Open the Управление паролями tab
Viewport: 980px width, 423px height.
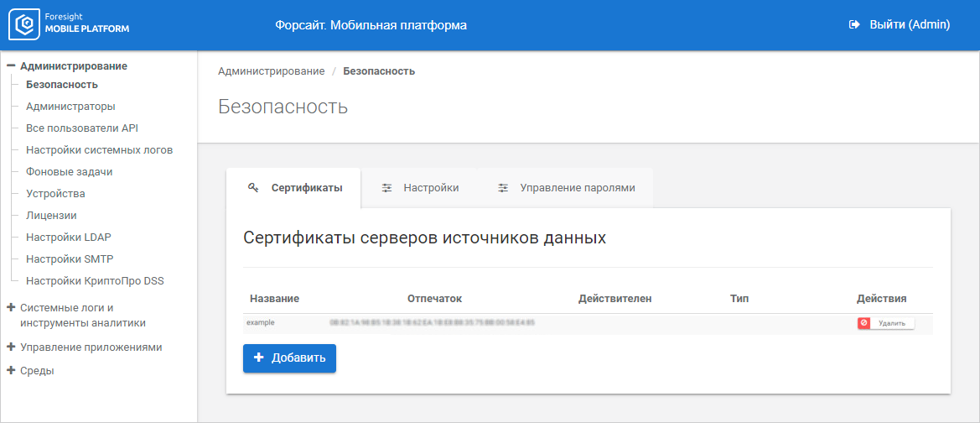coord(566,188)
